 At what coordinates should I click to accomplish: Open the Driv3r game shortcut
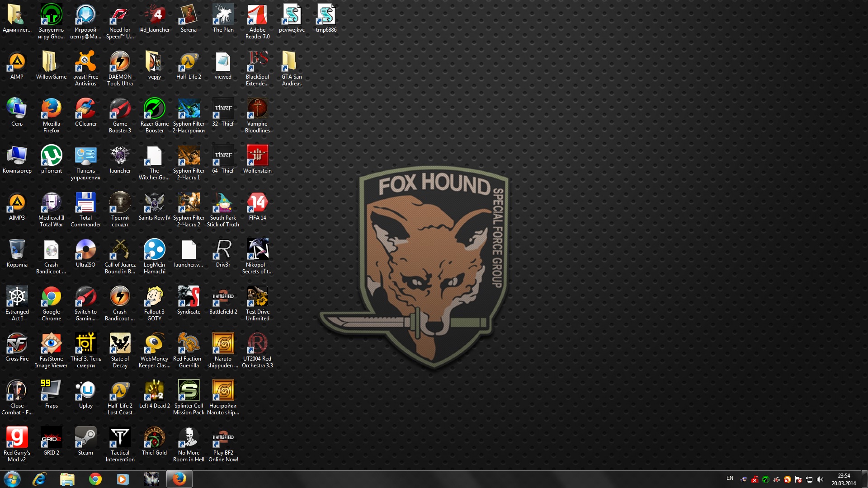click(223, 253)
